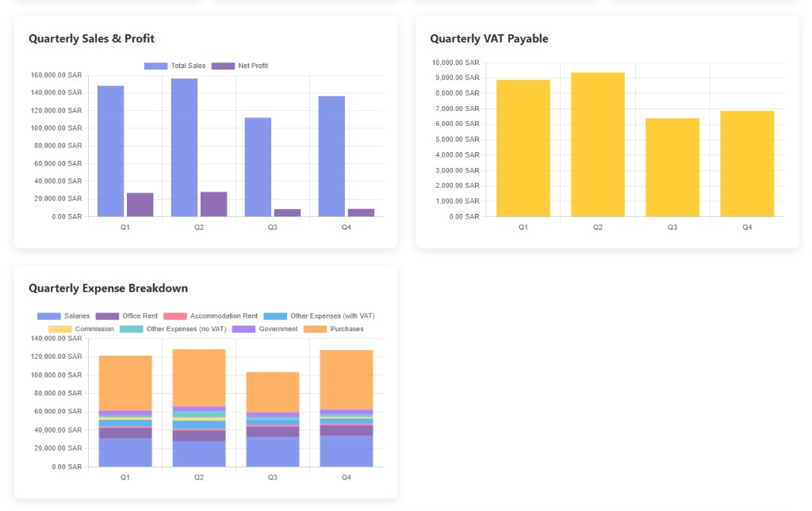This screenshot has height=511, width=812.
Task: Toggle Other Expenses (no VAT) legend item
Action: click(x=173, y=329)
